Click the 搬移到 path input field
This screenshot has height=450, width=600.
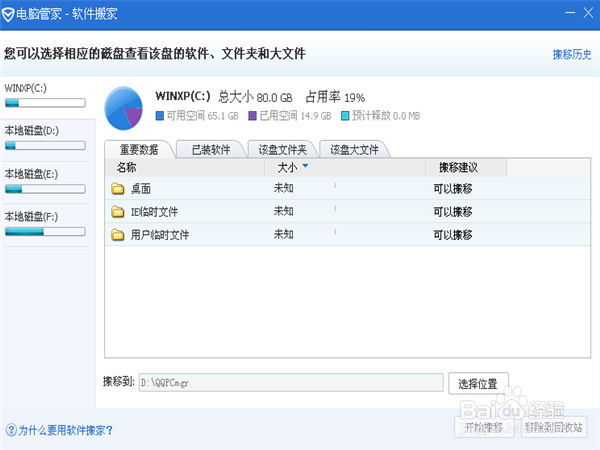pos(291,382)
